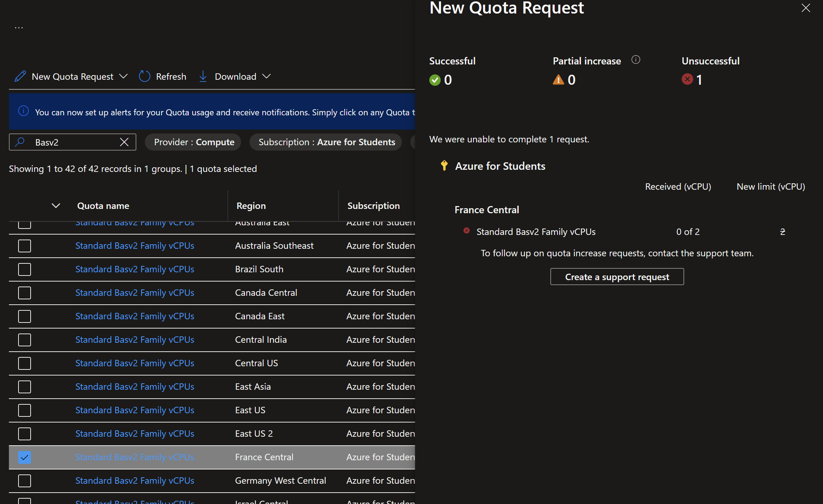The width and height of the screenshot is (823, 504).
Task: Check the Germany West Central row checkbox
Action: point(25,481)
